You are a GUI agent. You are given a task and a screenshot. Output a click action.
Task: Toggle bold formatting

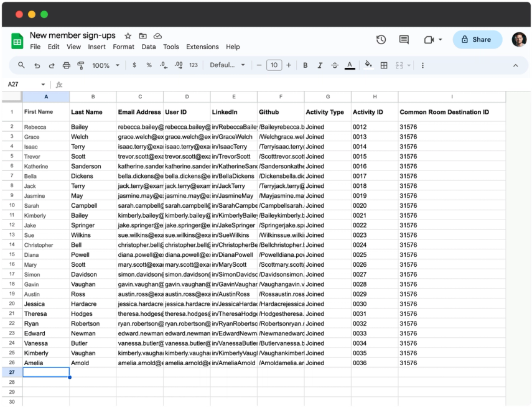point(306,65)
